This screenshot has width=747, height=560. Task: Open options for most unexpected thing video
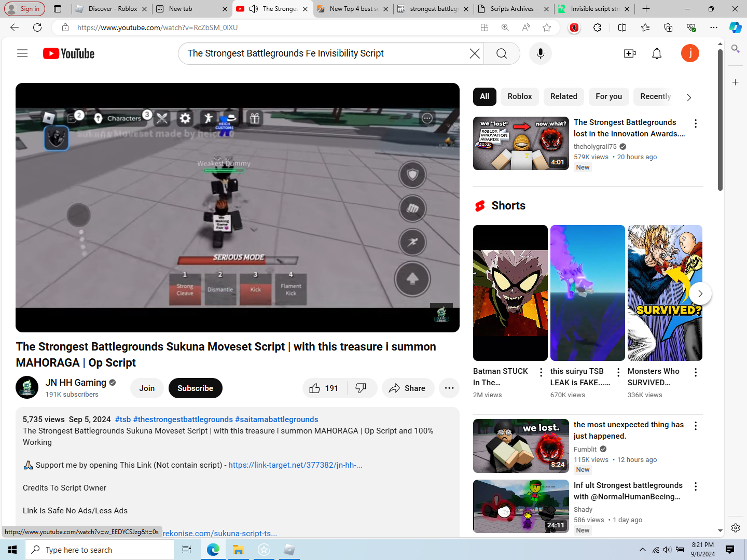(x=696, y=426)
